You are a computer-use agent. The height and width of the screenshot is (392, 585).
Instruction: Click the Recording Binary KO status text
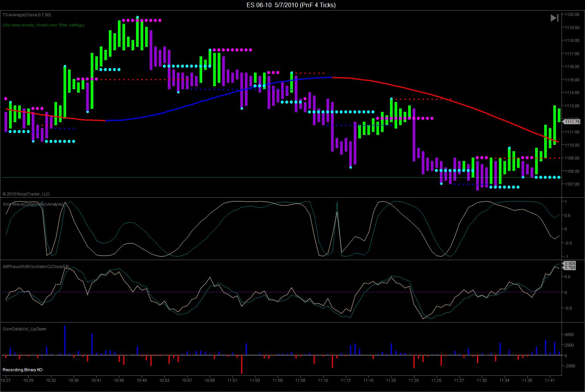point(23,370)
